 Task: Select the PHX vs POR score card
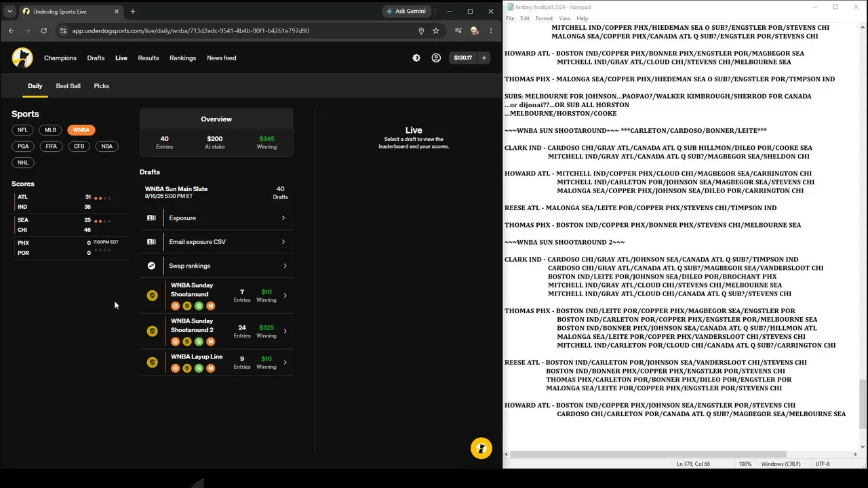coord(69,248)
